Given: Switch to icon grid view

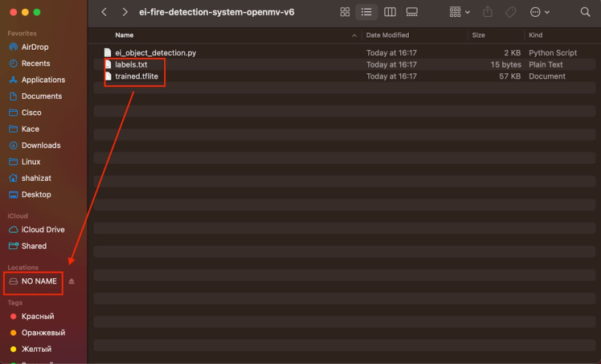Looking at the screenshot, I should [x=345, y=12].
